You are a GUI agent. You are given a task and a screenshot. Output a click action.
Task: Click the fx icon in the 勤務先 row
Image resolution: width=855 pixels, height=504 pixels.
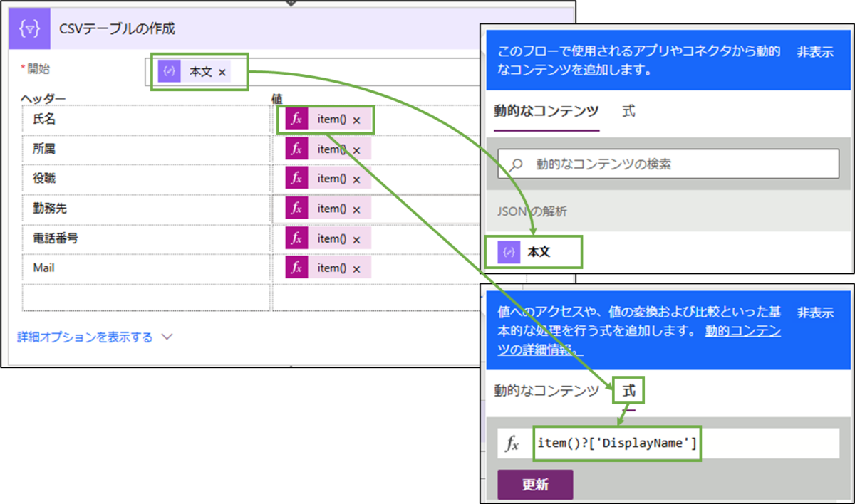pos(296,209)
